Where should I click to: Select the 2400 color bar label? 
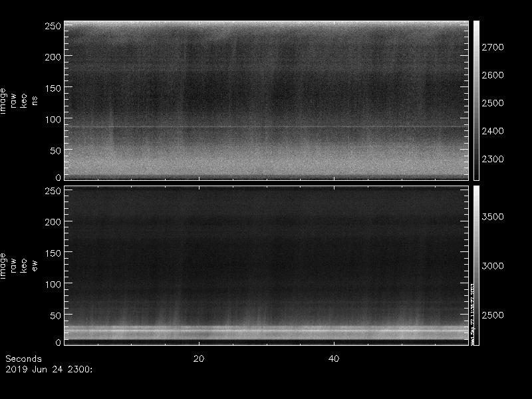pos(493,130)
